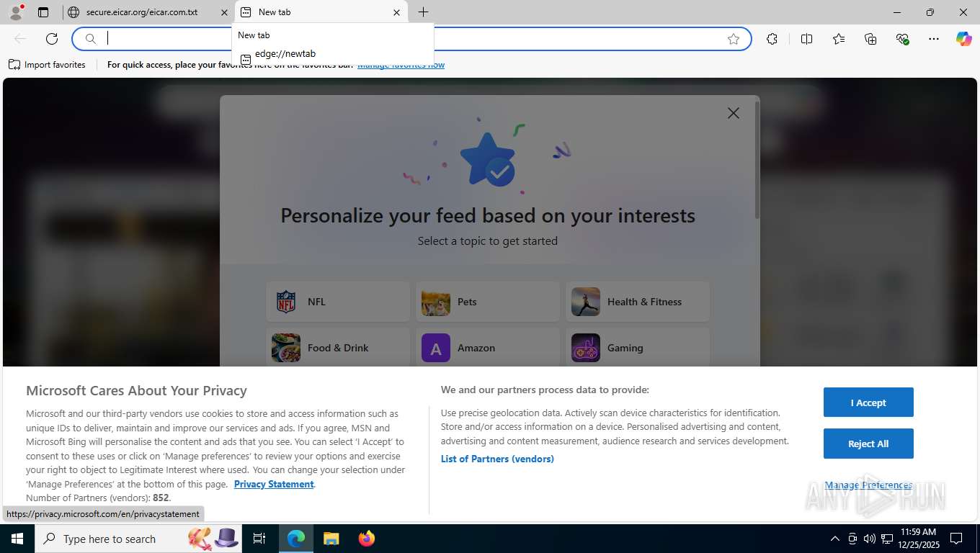Click Import favorites

pyautogui.click(x=47, y=65)
